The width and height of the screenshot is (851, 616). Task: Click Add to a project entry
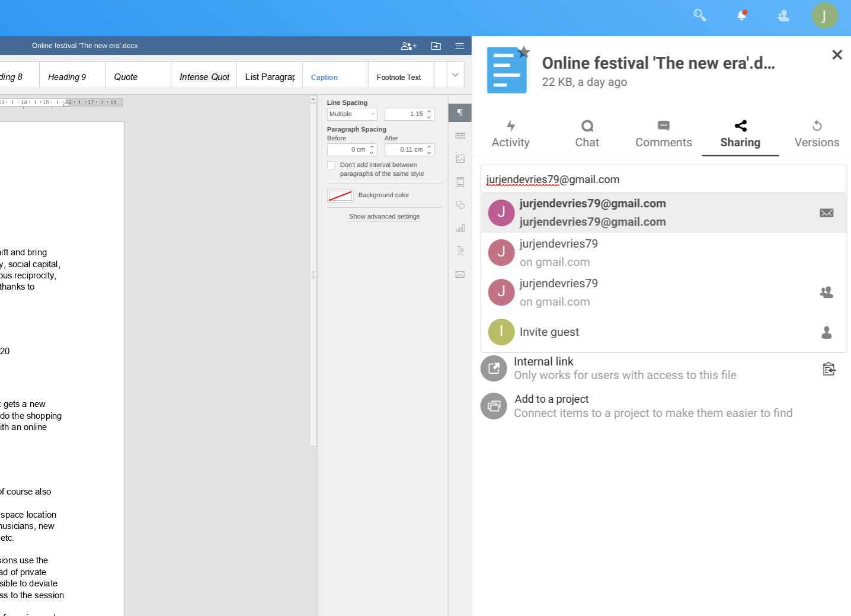(664, 406)
